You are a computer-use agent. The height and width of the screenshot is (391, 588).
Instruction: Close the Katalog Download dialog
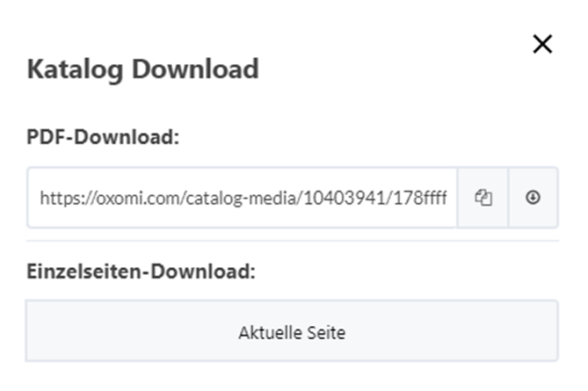pos(542,44)
